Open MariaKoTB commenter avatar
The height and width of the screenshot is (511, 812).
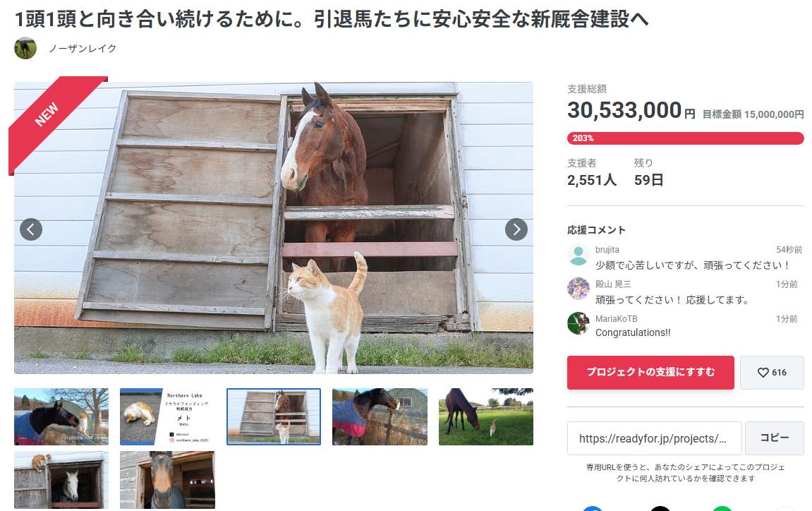[578, 323]
